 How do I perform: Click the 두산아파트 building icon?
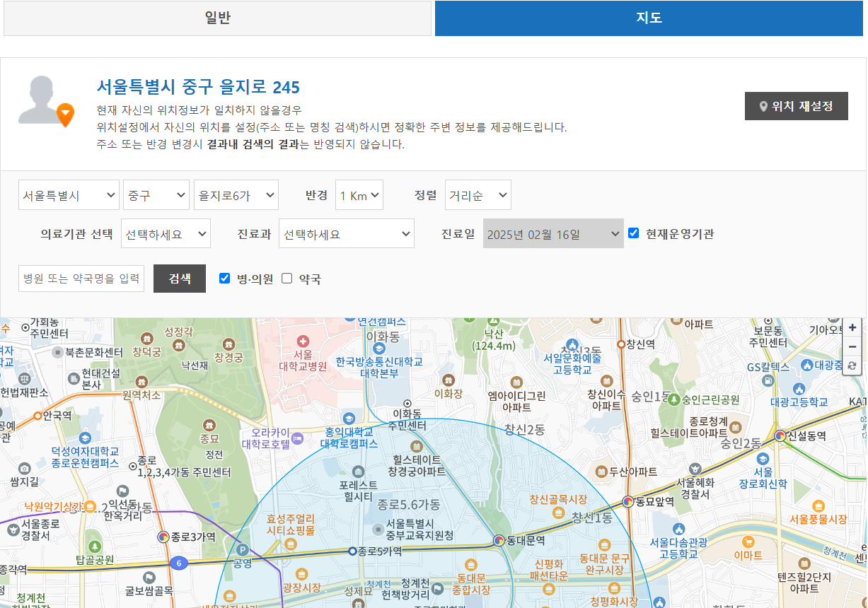coord(601,471)
